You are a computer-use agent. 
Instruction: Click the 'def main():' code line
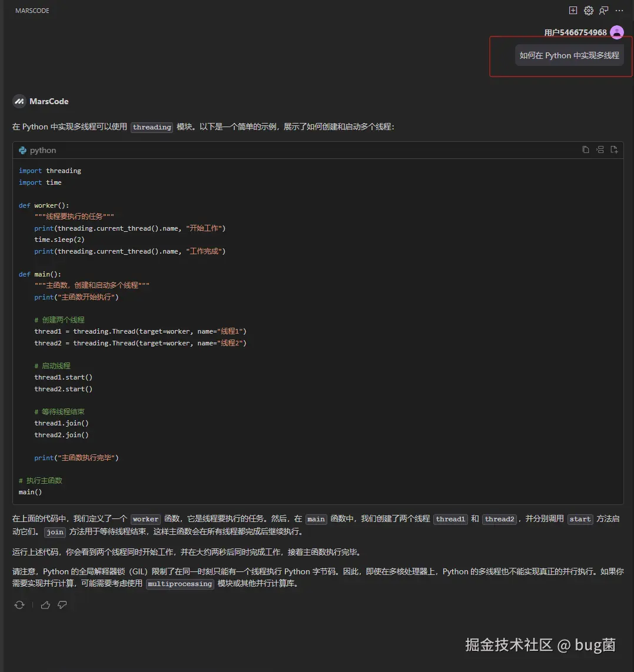coord(40,274)
